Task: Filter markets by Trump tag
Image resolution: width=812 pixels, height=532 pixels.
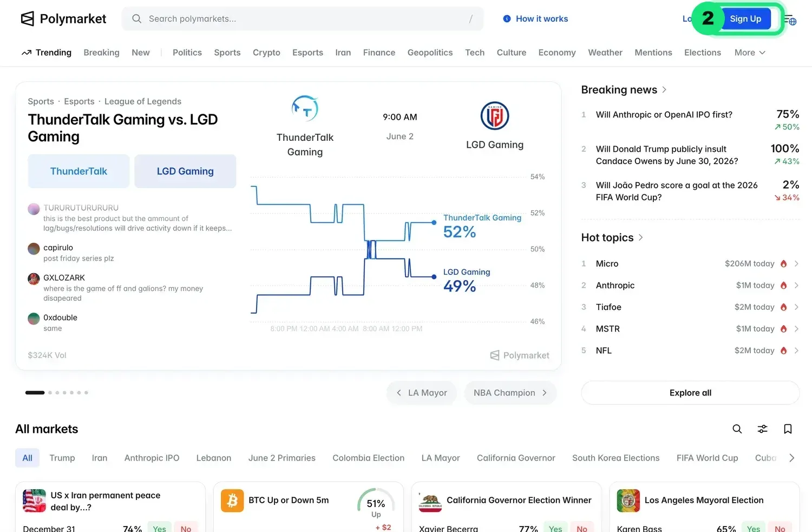Action: [62, 458]
